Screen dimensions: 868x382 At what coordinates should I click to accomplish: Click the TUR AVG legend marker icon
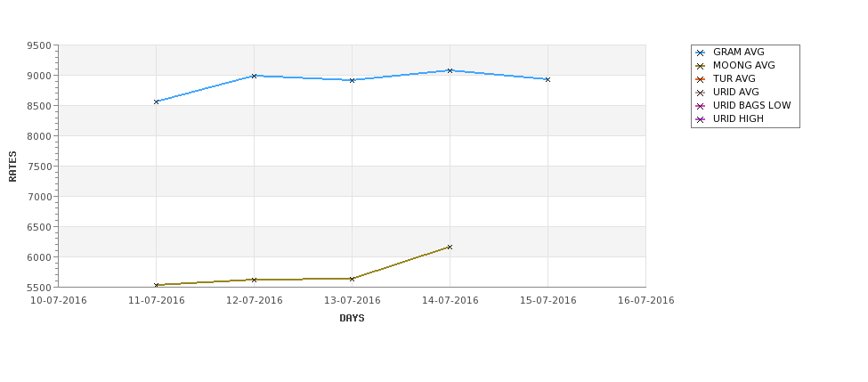pos(701,80)
